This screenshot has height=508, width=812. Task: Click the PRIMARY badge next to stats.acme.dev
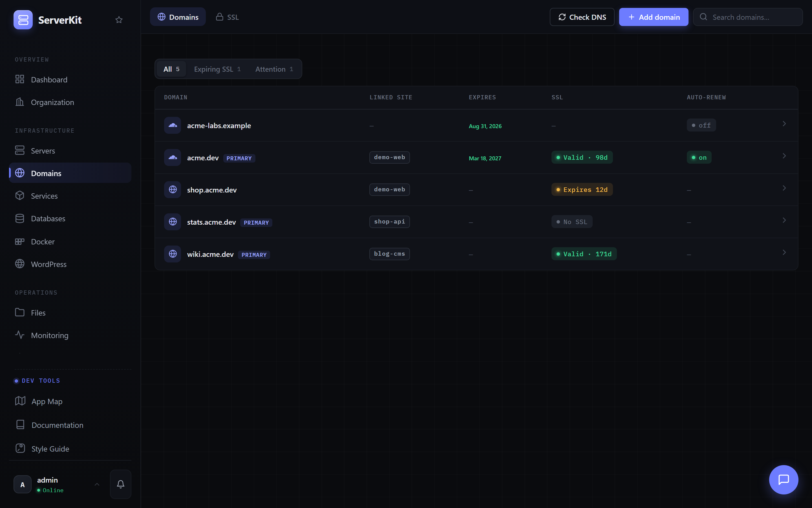coord(256,222)
